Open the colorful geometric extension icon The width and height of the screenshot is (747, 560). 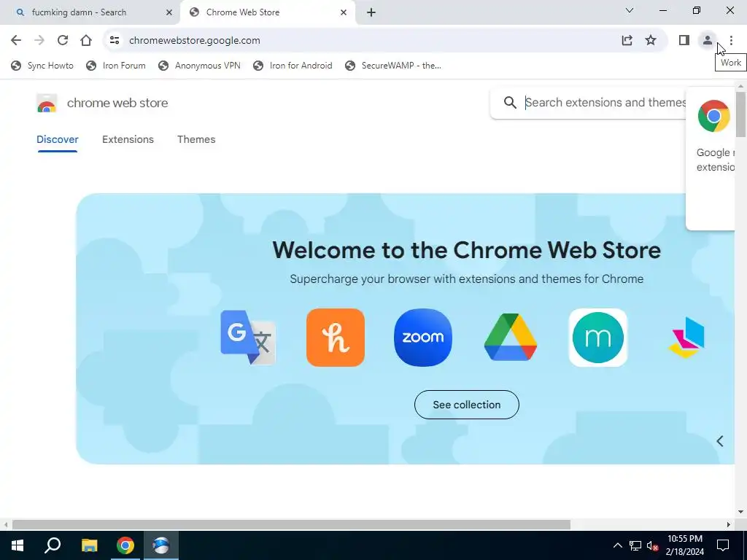pyautogui.click(x=686, y=338)
